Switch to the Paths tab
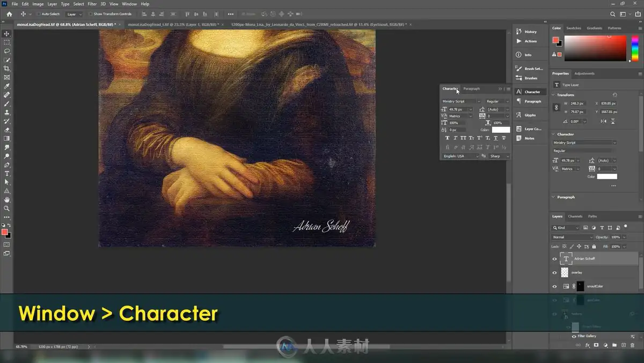 (592, 216)
